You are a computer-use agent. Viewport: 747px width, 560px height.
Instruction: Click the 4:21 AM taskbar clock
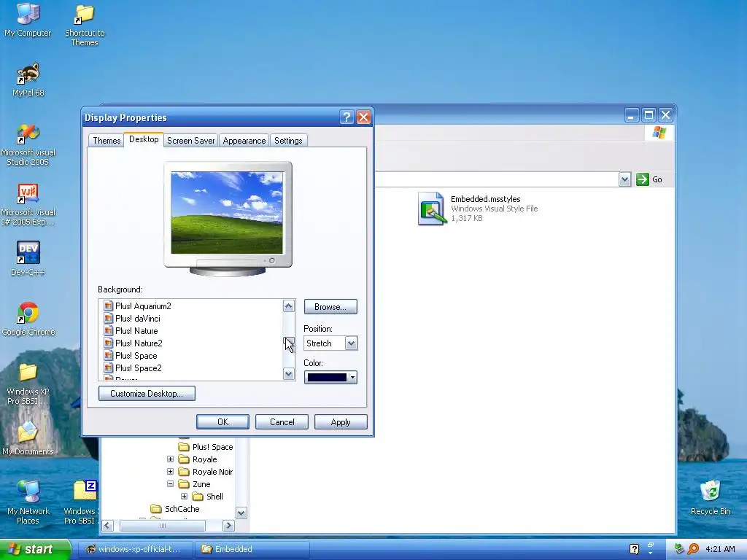pyautogui.click(x=720, y=549)
